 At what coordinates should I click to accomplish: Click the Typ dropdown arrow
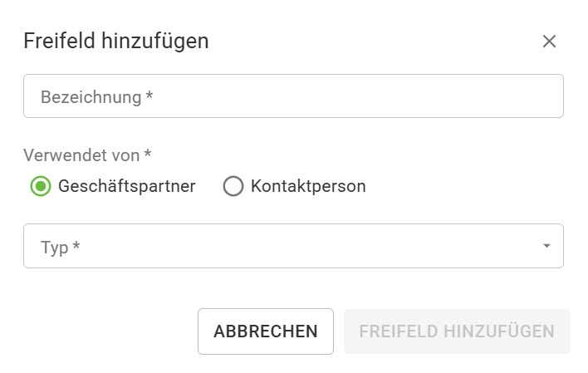[x=546, y=246]
